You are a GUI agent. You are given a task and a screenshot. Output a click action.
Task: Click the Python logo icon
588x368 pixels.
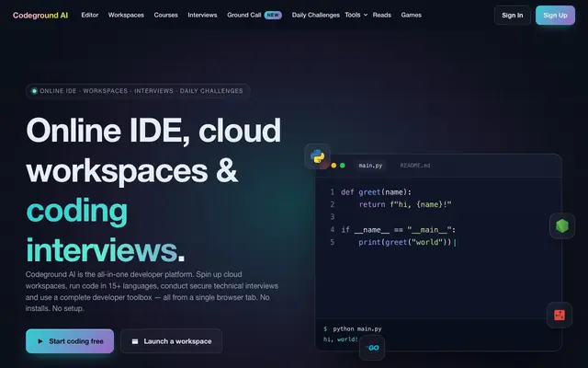tap(318, 156)
